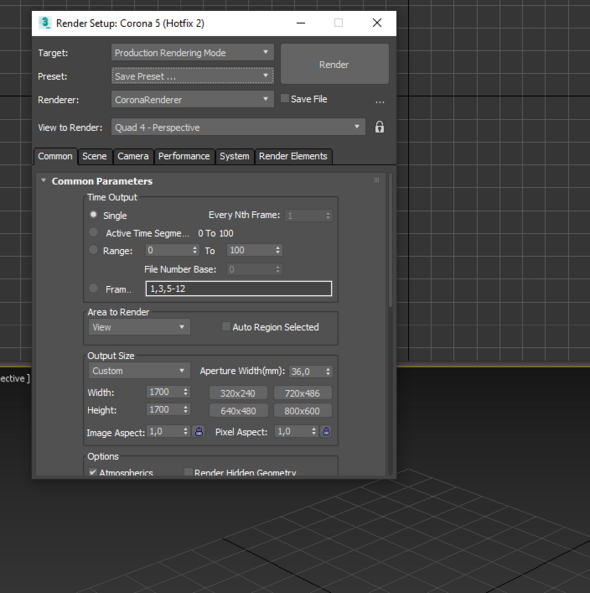Click Image Aspect spinner arrows
Screen dimensions: 590x593
tap(185, 432)
